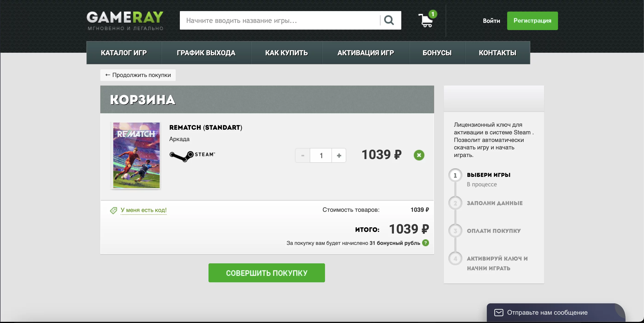
Task: Open the Каталог игр menu
Action: (x=124, y=53)
